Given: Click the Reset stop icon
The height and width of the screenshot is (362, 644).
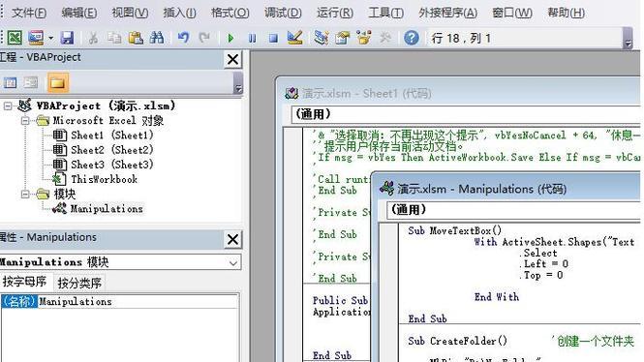Looking at the screenshot, I should [273, 38].
